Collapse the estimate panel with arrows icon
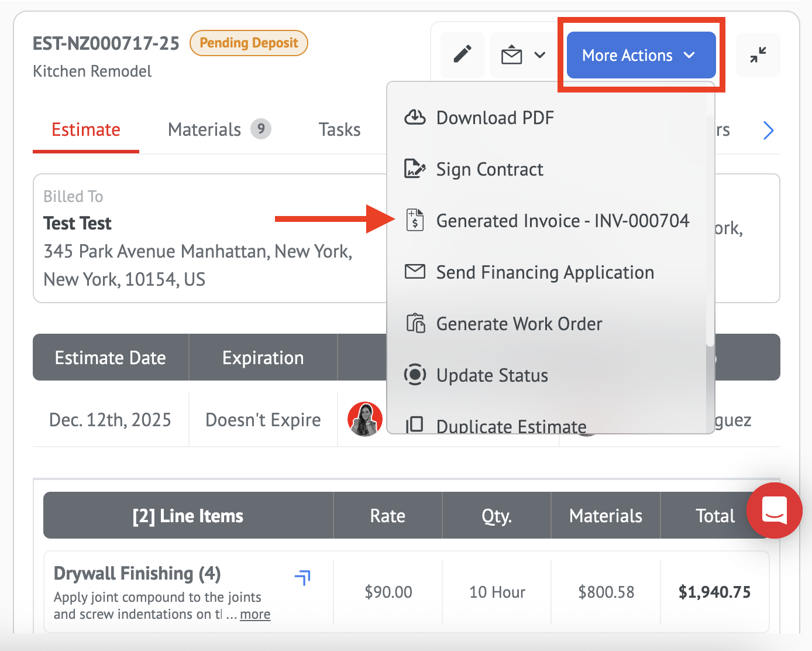Image resolution: width=812 pixels, height=651 pixels. pyautogui.click(x=758, y=55)
